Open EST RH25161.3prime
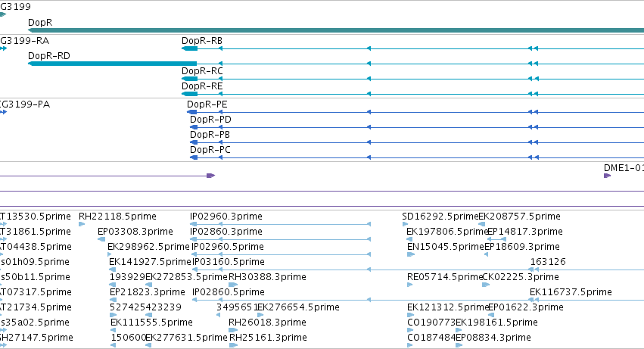The image size is (644, 349). point(268,338)
